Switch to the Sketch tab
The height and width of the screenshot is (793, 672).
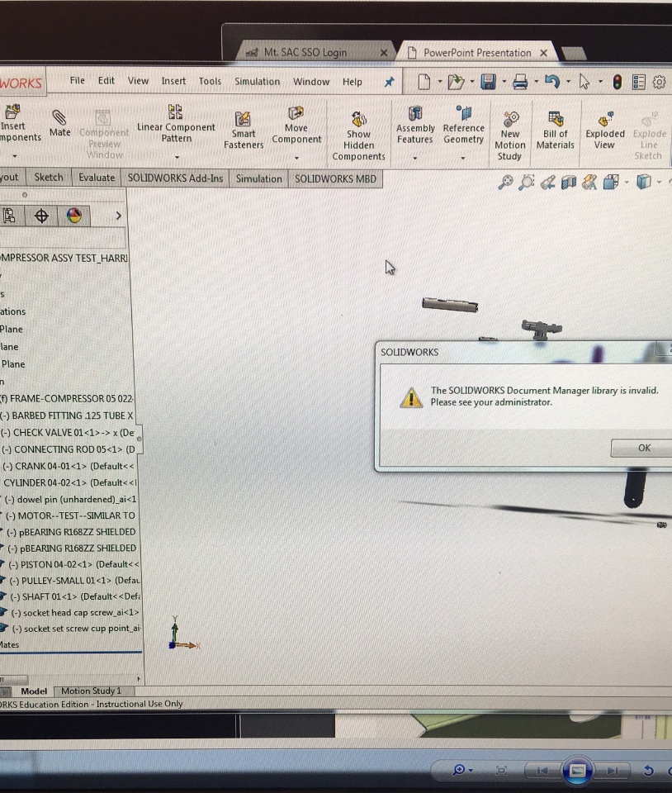click(49, 178)
